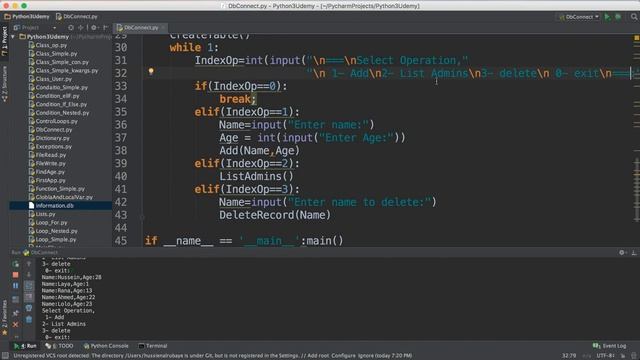This screenshot has height=360, width=640.
Task: Close the DbConnect.py editor tab
Action: tap(163, 27)
